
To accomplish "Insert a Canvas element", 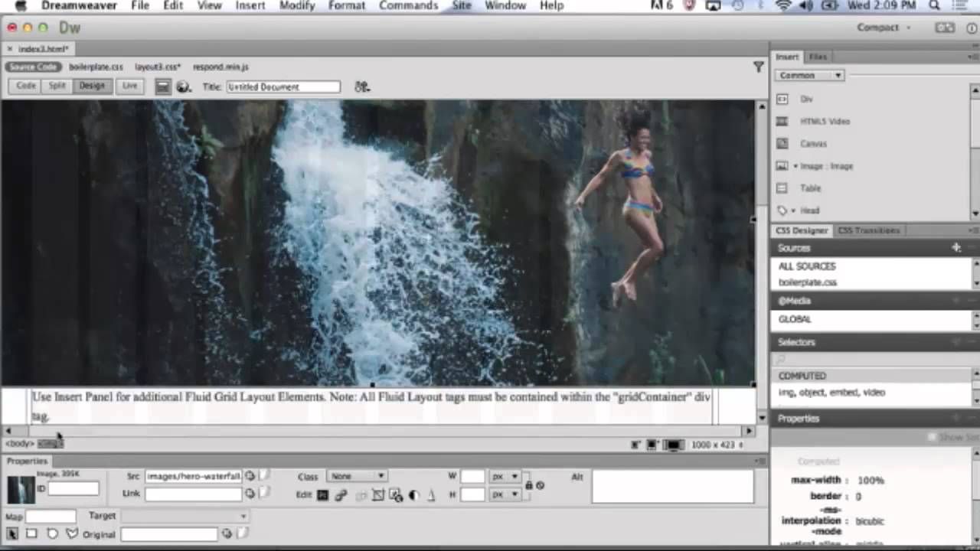I will click(813, 144).
